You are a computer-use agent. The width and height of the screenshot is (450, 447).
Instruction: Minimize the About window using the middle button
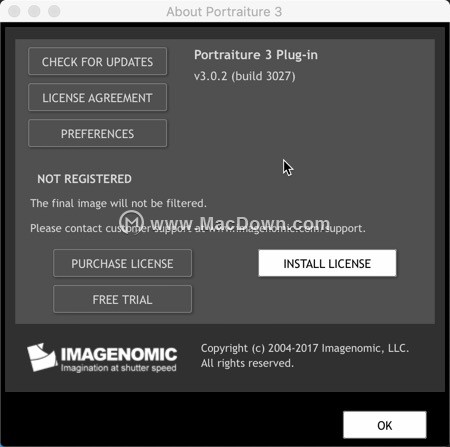tap(34, 11)
